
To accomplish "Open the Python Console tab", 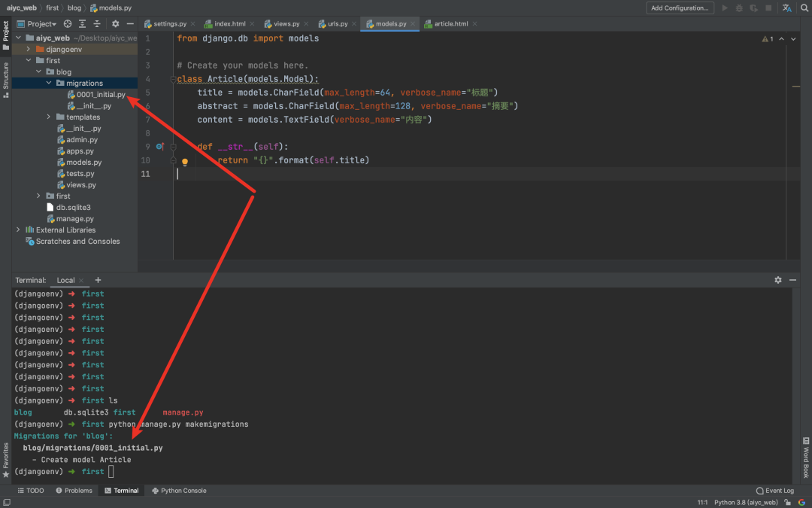I will tap(179, 491).
